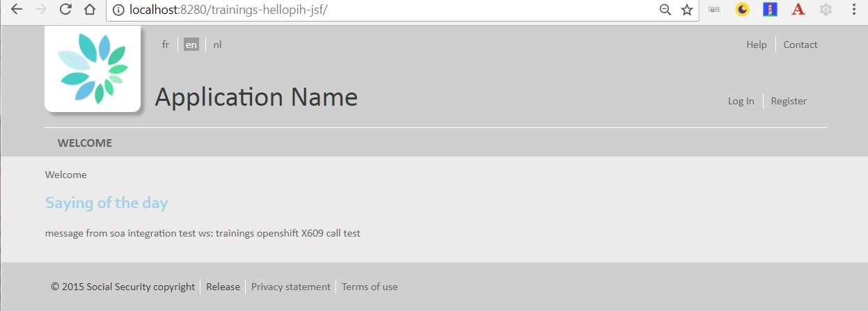Open the Terms of use footer link
The width and height of the screenshot is (868, 311).
(370, 287)
